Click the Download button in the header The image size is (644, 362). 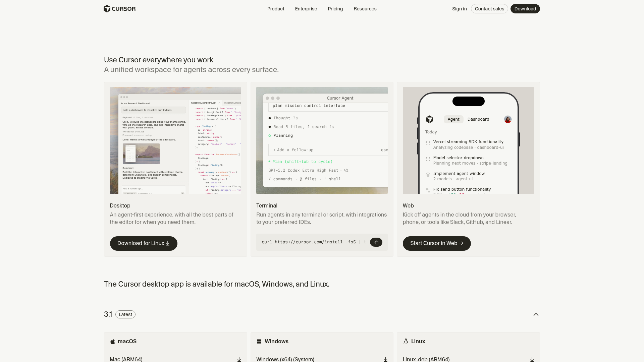[525, 9]
